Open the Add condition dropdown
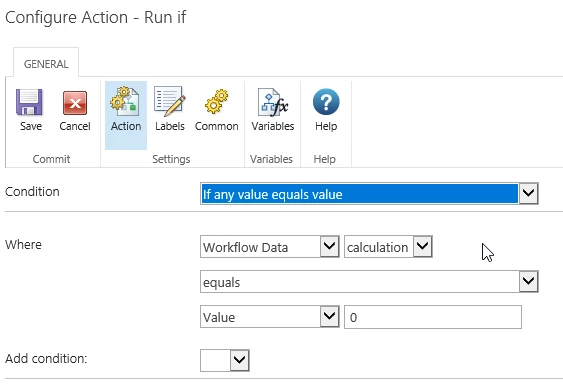Viewport: 563px width, 391px height. (225, 360)
